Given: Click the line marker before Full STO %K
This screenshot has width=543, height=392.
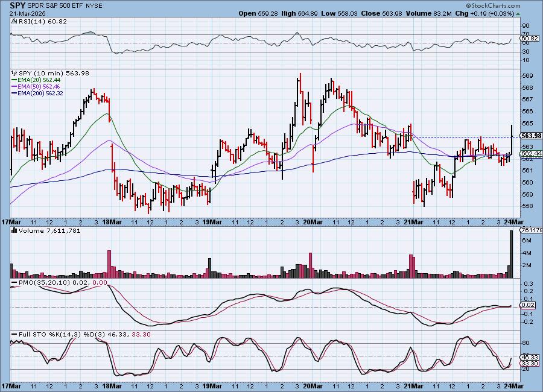Looking at the screenshot, I should pos(14,335).
